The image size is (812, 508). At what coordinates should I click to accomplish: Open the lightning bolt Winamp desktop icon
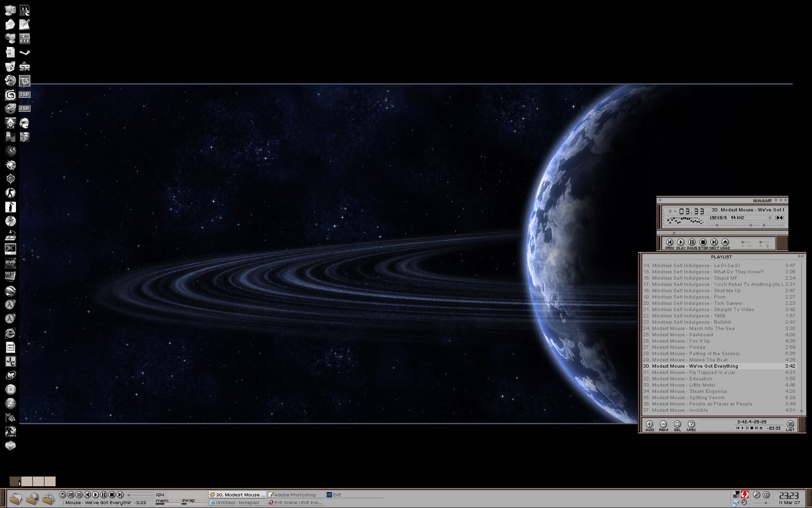10,221
